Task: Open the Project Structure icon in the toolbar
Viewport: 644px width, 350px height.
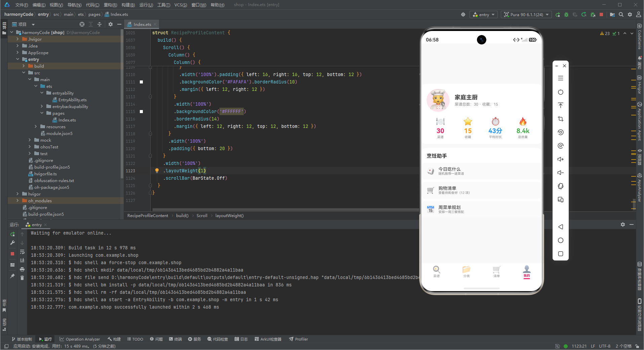Action: pyautogui.click(x=612, y=14)
